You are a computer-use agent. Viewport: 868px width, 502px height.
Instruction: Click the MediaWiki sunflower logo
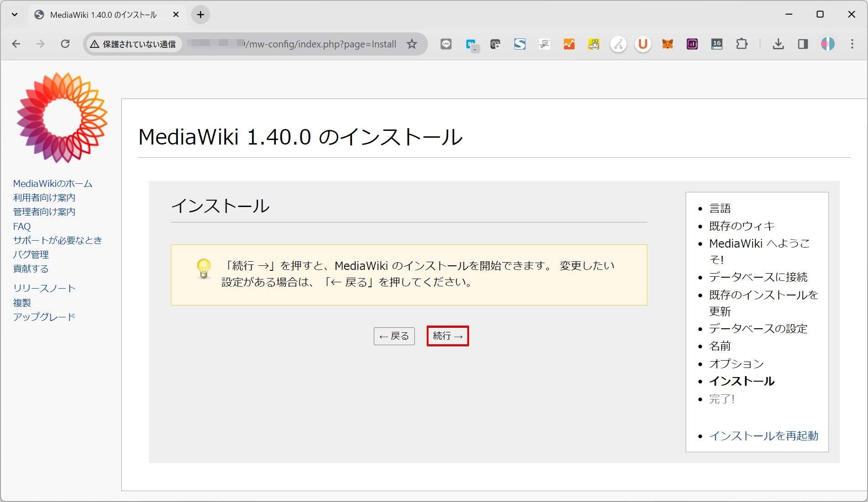coord(62,118)
